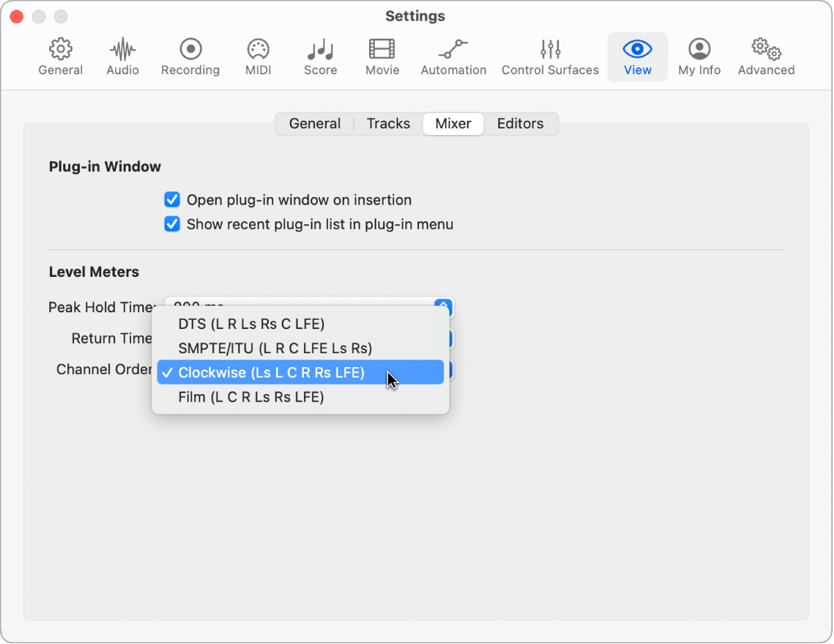Image resolution: width=834 pixels, height=644 pixels.
Task: Choose SMPTE/ITU (L R C LFE Ls Rs) option
Action: coord(300,348)
